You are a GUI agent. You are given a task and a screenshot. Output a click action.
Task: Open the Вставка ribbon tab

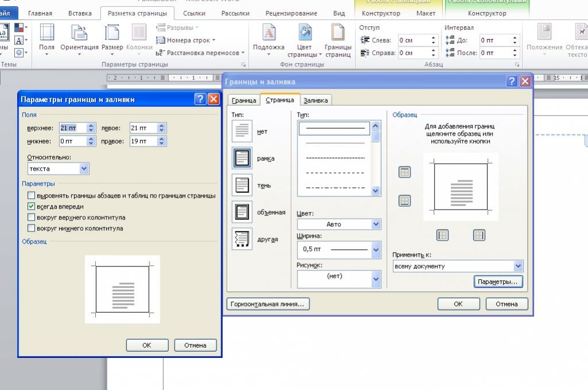coord(79,13)
